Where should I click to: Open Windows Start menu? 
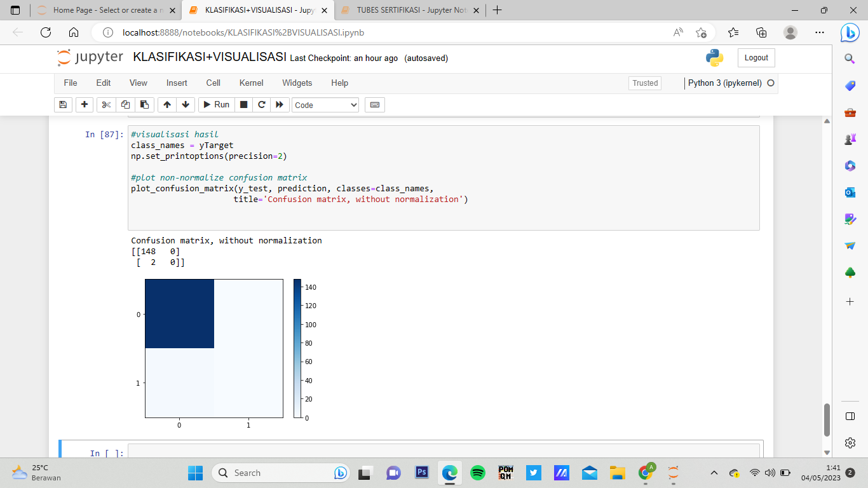[195, 473]
